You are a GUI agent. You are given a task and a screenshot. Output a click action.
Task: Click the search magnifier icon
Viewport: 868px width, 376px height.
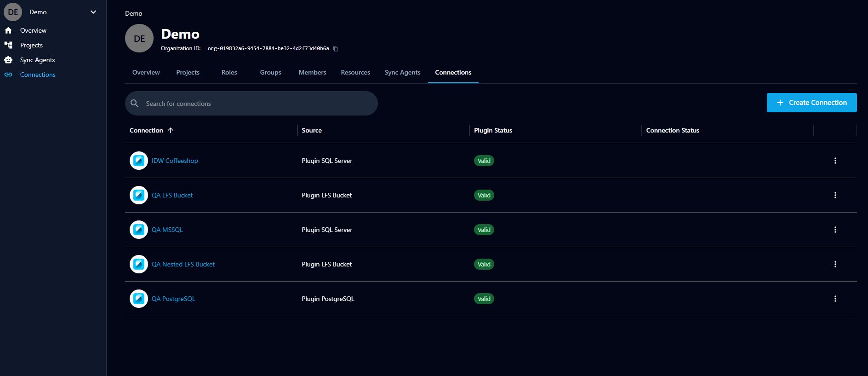pyautogui.click(x=135, y=104)
